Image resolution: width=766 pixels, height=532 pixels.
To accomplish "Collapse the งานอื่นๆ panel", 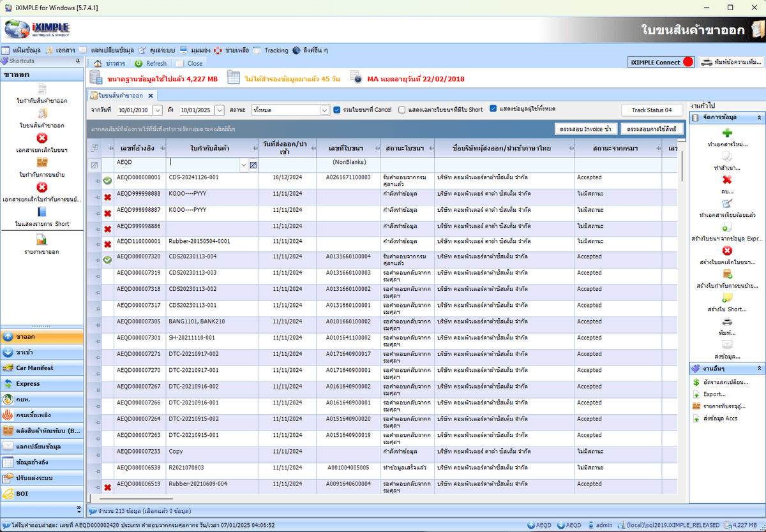I will (759, 369).
